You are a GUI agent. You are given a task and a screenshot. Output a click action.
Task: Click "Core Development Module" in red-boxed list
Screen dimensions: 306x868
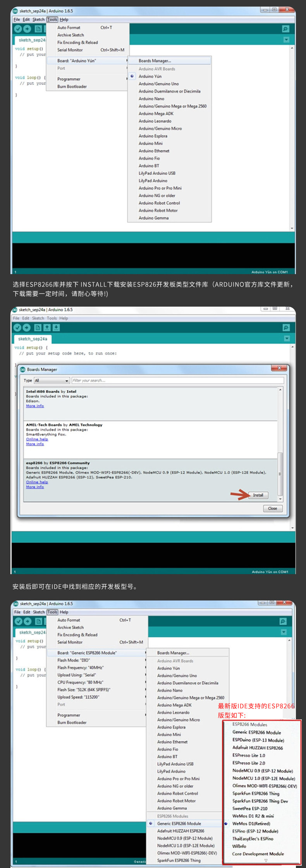click(258, 854)
